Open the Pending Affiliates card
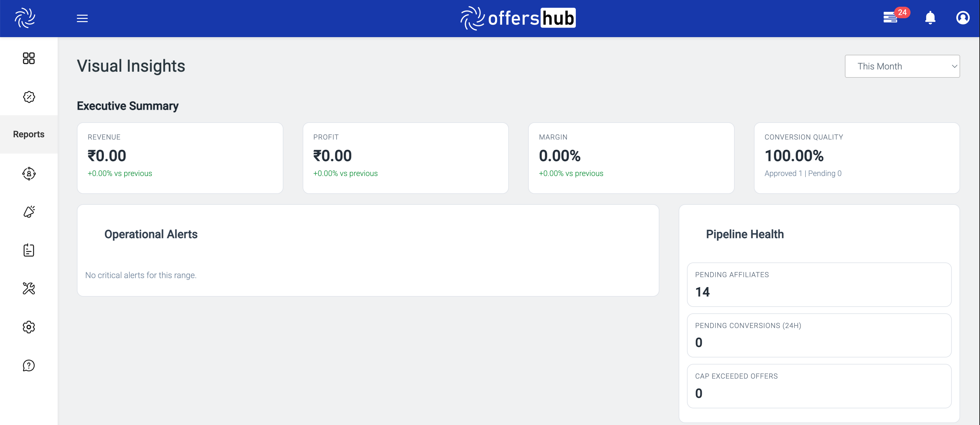Image resolution: width=980 pixels, height=425 pixels. (x=819, y=285)
